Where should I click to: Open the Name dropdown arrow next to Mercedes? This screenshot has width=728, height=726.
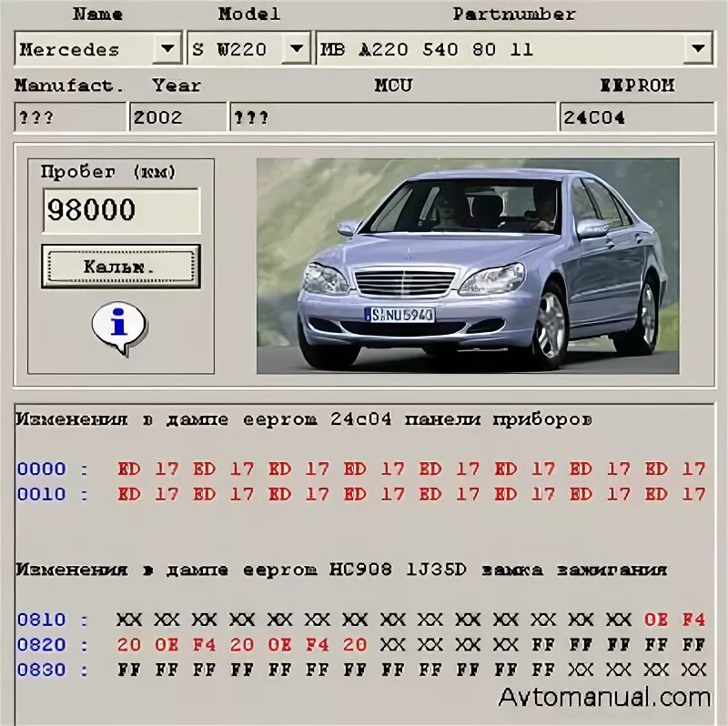pyautogui.click(x=167, y=48)
